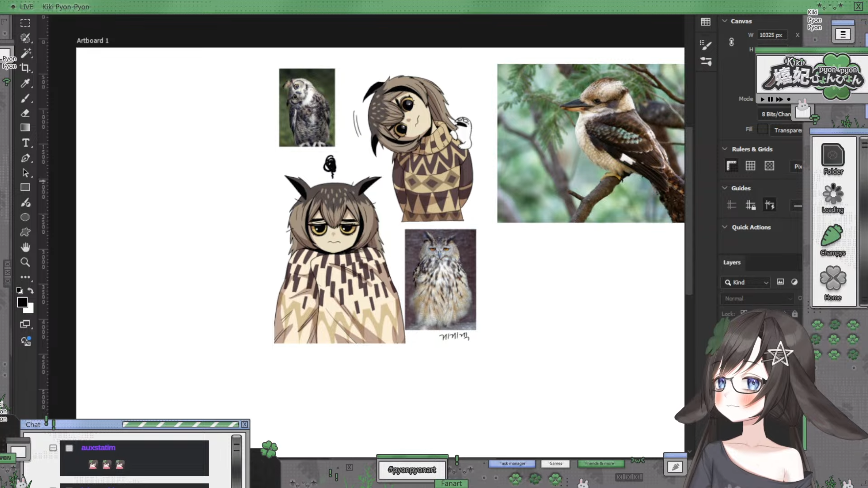Click the Friends & more button

point(599,463)
